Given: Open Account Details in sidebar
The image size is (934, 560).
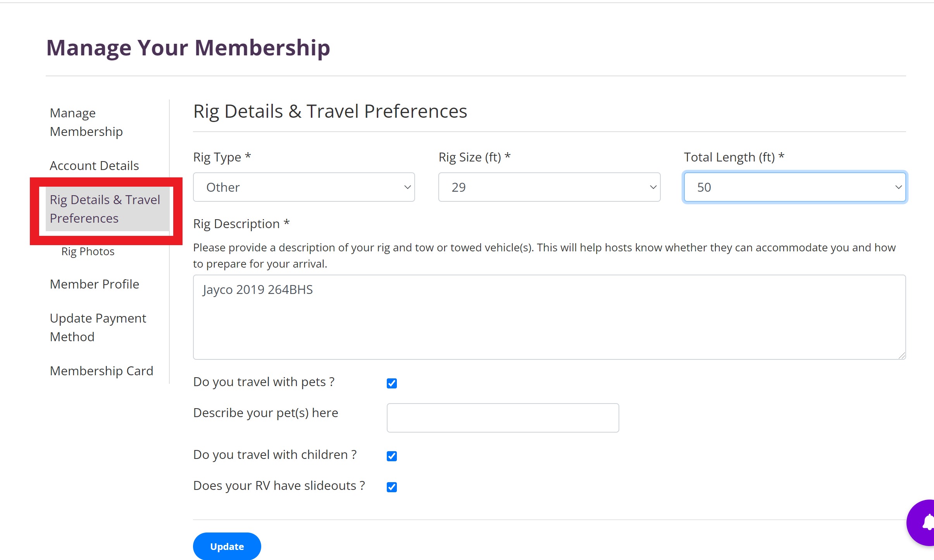Looking at the screenshot, I should pyautogui.click(x=94, y=166).
